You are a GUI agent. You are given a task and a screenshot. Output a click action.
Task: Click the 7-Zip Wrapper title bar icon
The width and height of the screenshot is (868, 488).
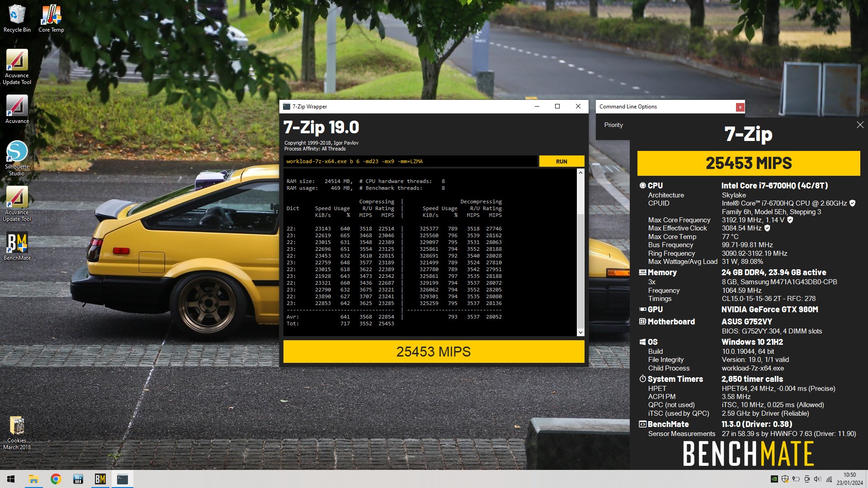[287, 107]
